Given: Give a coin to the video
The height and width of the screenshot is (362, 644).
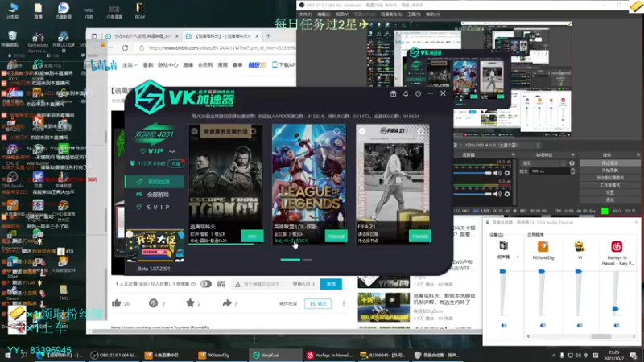Looking at the screenshot, I should (153, 303).
